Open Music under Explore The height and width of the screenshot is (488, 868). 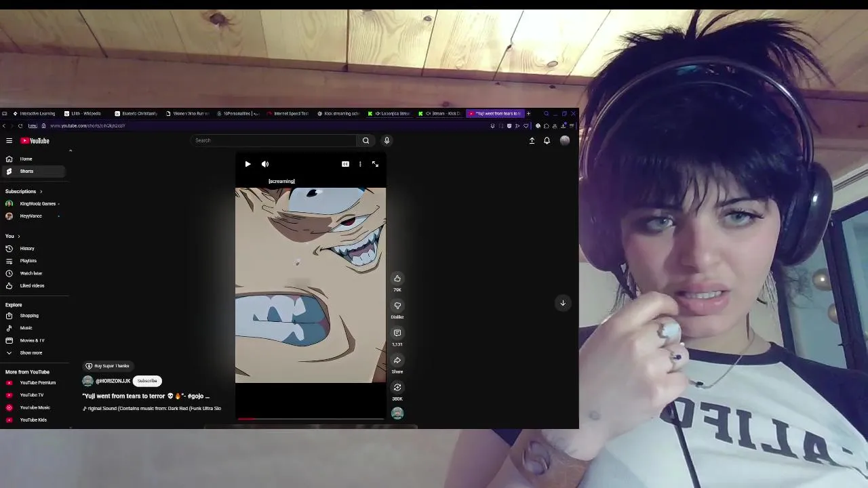pos(33,328)
